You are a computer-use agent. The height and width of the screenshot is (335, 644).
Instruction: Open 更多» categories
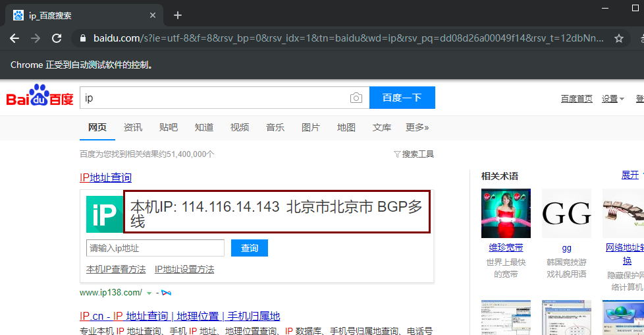tap(417, 127)
